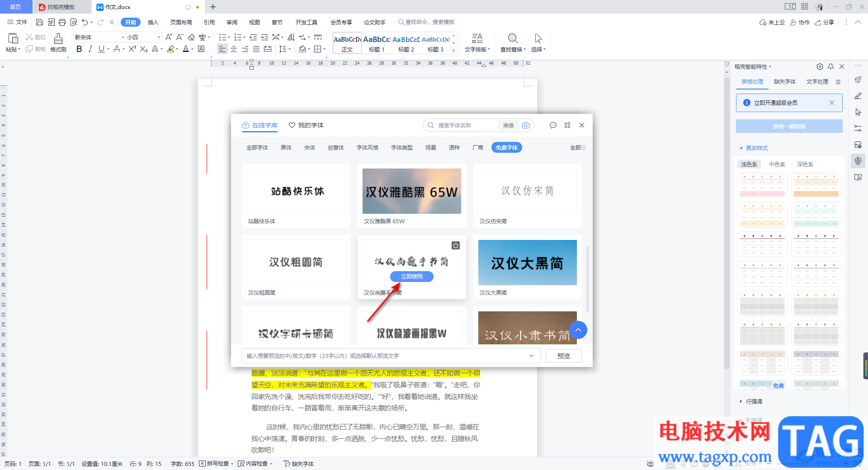The width and height of the screenshot is (868, 470).
Task: Click the Save icon in quick access toolbar
Action: [x=39, y=22]
